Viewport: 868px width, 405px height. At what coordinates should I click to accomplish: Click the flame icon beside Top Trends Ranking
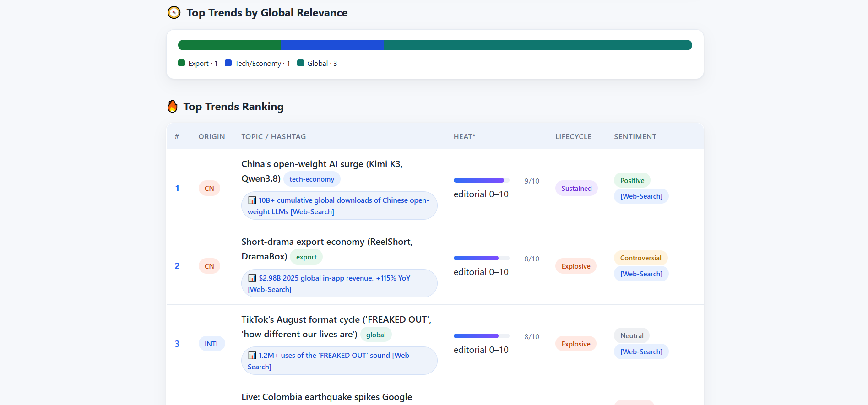(x=173, y=106)
